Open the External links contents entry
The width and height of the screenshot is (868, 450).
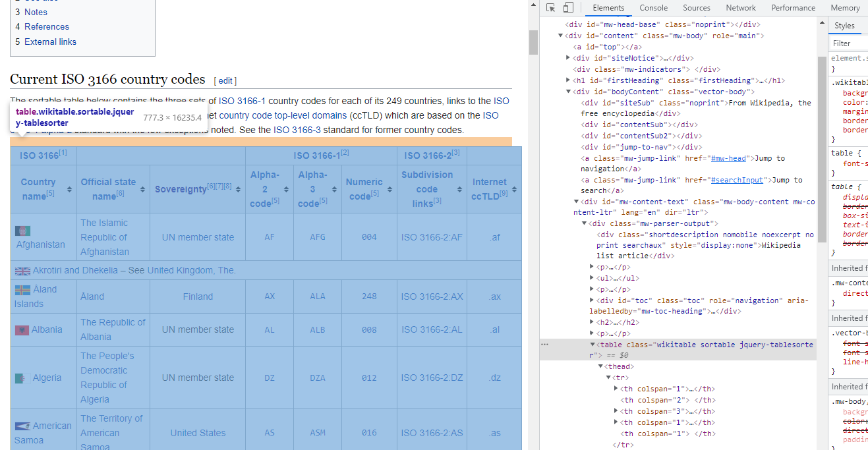coord(50,42)
